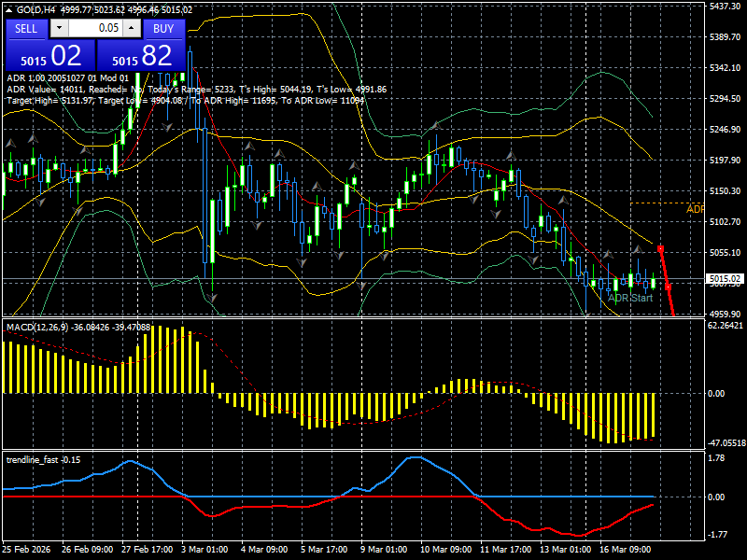Click the 5246.90 price axis label
The image size is (747, 560).
tap(726, 130)
